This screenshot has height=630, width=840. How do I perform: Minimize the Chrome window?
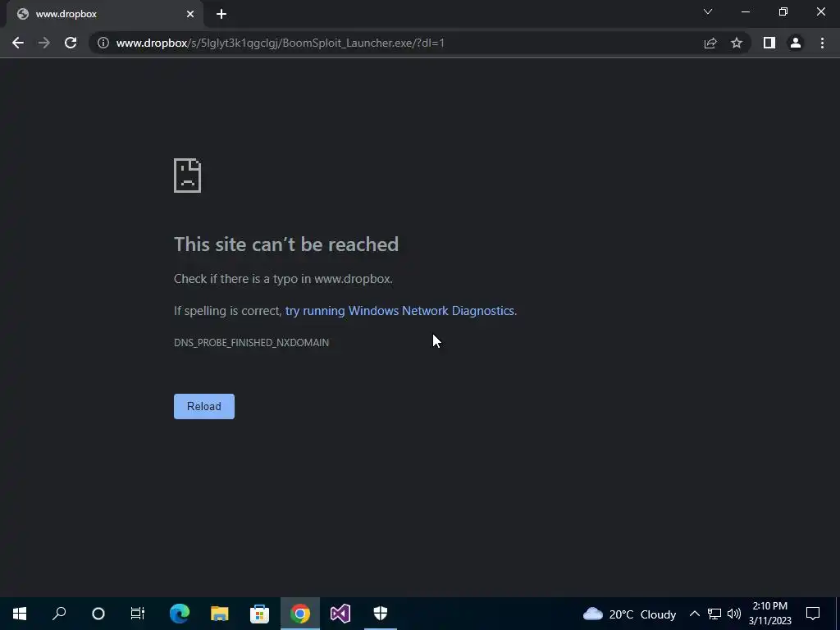point(745,11)
